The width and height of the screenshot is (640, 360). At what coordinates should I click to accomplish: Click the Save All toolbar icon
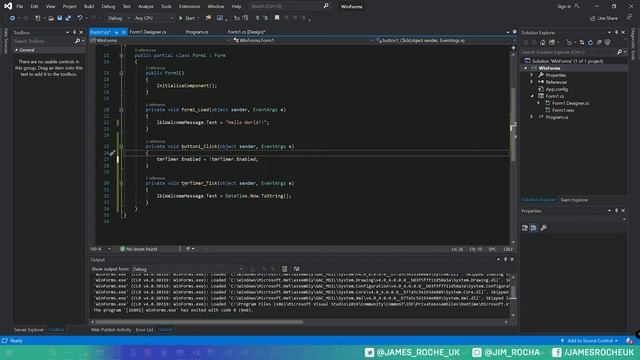68,18
